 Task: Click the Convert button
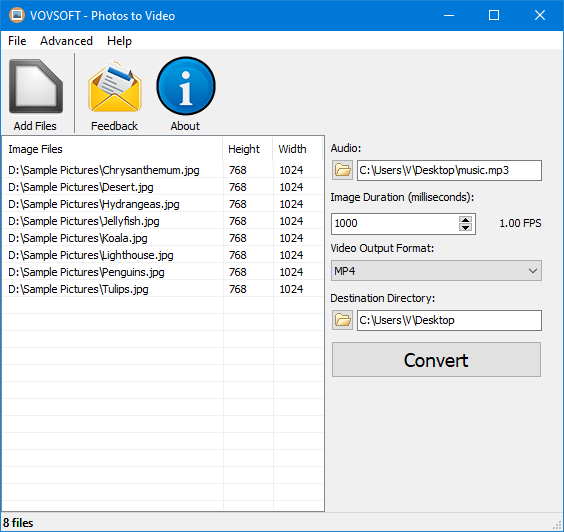pos(436,360)
